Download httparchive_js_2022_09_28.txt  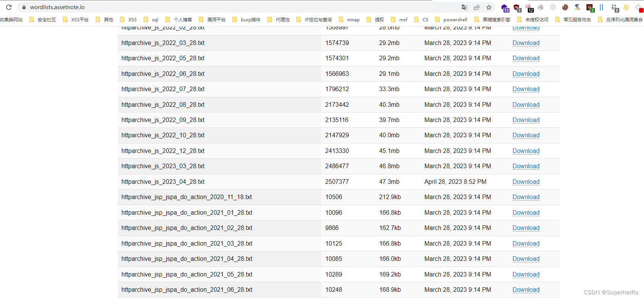tap(526, 120)
